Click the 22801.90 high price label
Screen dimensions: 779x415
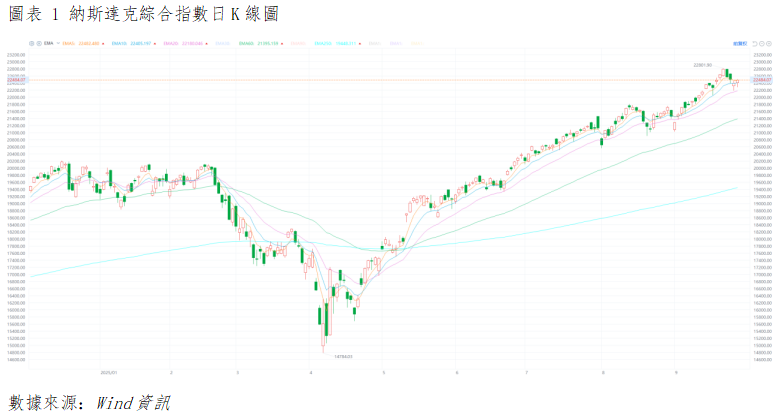click(x=704, y=65)
